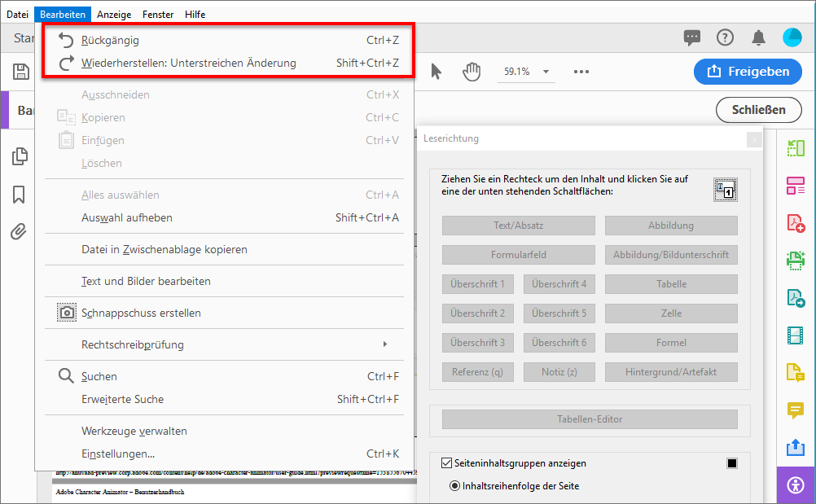Open the yellow Comment tool in sidebar

pos(796,410)
